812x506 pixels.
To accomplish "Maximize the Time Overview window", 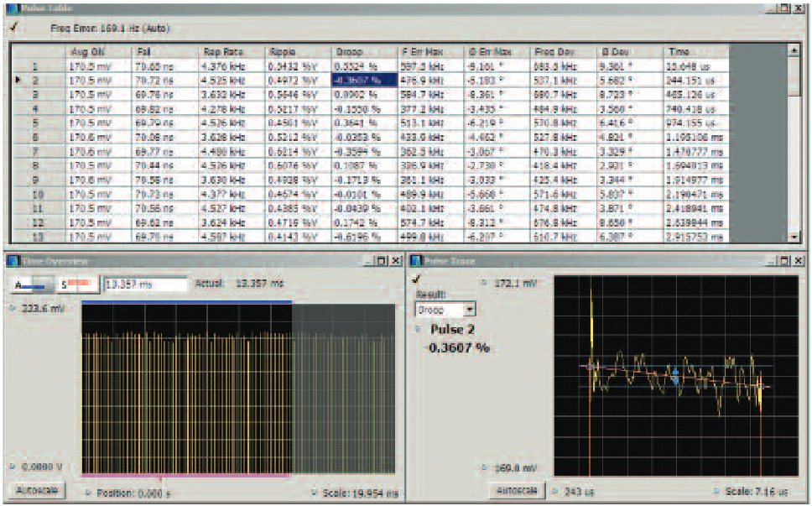I will (383, 261).
